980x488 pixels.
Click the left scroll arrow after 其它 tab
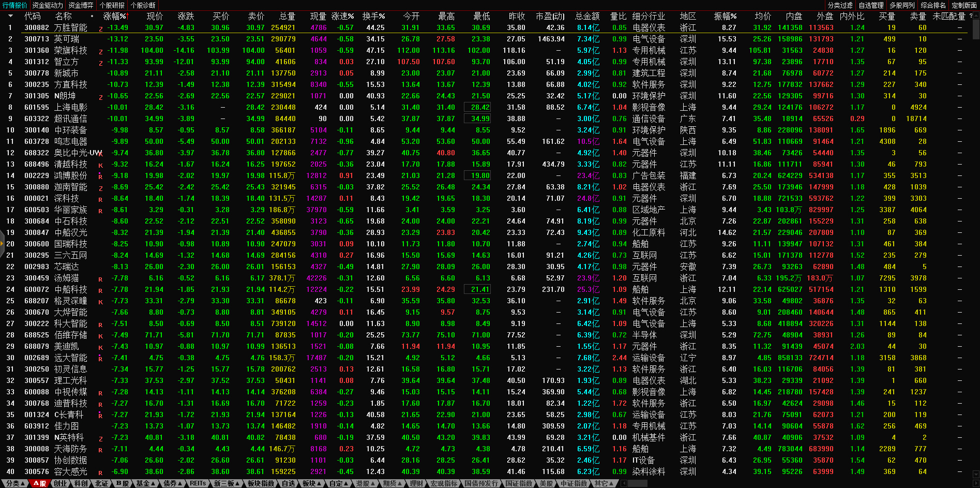pyautogui.click(x=624, y=483)
